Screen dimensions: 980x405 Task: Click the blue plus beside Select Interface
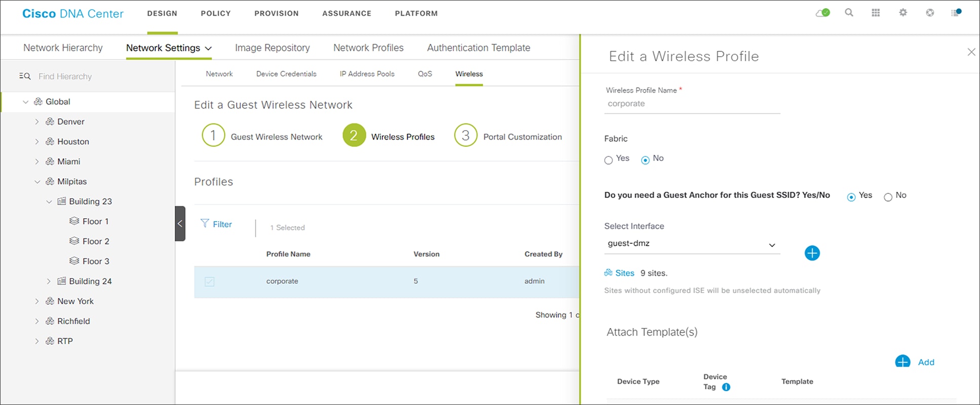pyautogui.click(x=812, y=253)
